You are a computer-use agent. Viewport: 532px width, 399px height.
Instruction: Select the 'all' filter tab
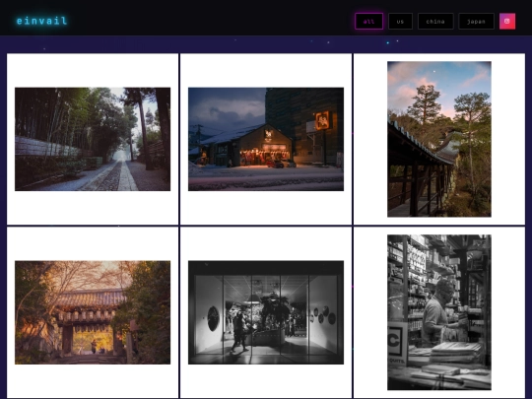(368, 22)
